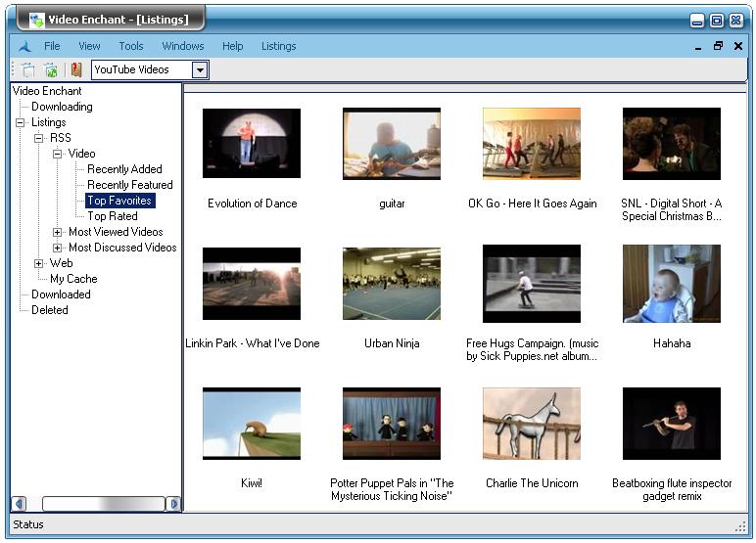Expand the Most Viewed Videos node
This screenshot has height=543, width=756.
point(58,232)
